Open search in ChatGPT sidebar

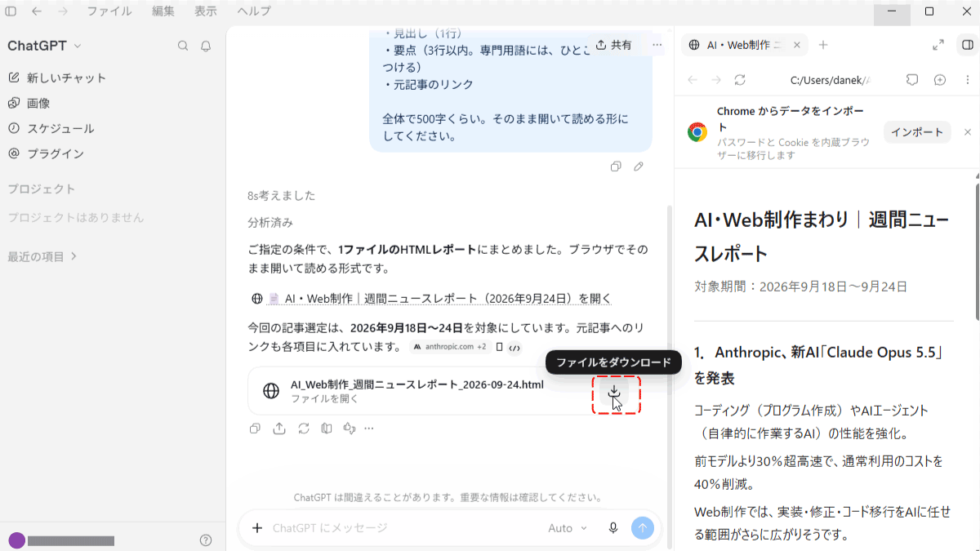[183, 46]
